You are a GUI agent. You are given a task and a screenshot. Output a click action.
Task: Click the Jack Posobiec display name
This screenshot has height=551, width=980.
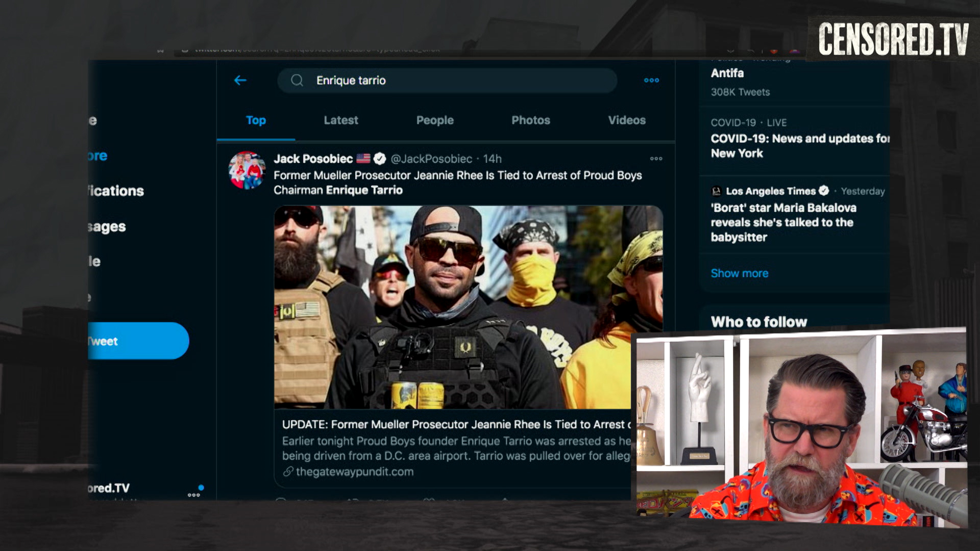(313, 159)
